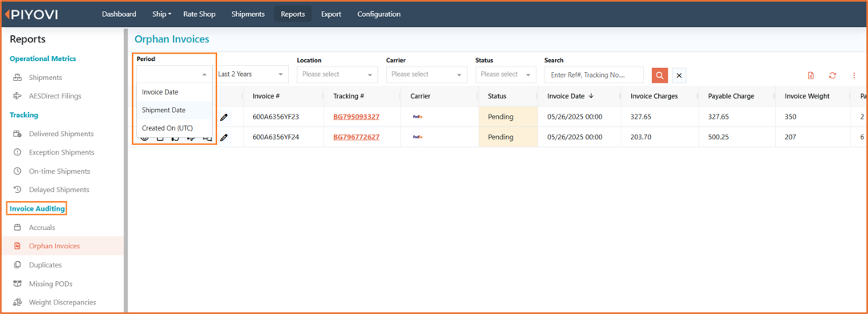The height and width of the screenshot is (314, 868).
Task: Click the Shipments icon under Operational Metrics
Action: pyautogui.click(x=17, y=78)
